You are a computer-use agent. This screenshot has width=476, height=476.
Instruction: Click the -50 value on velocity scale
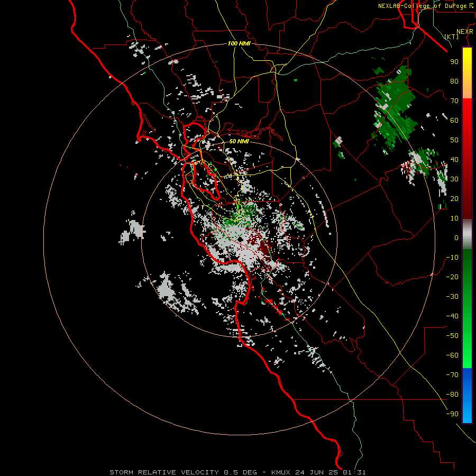452,336
